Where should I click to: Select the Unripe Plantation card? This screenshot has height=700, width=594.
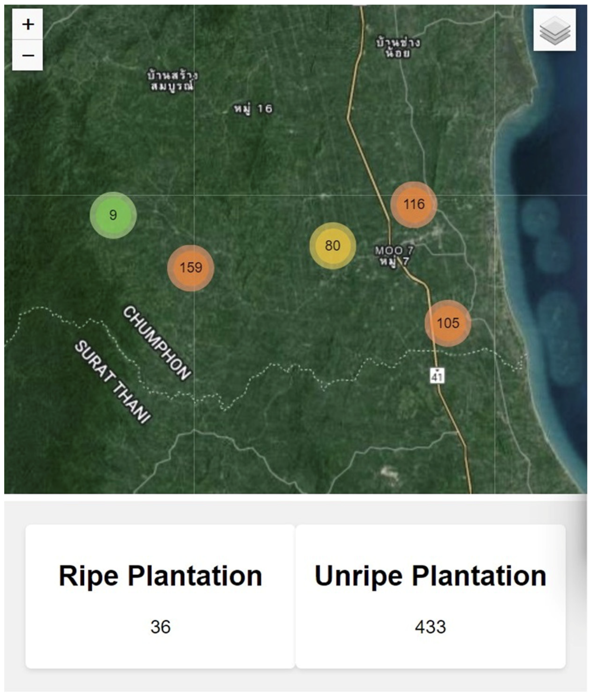pos(430,596)
